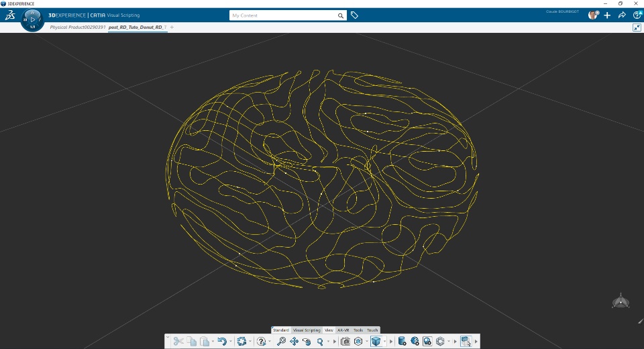The width and height of the screenshot is (644, 349).
Task: Switch to the View toolbar tab
Action: pos(329,330)
